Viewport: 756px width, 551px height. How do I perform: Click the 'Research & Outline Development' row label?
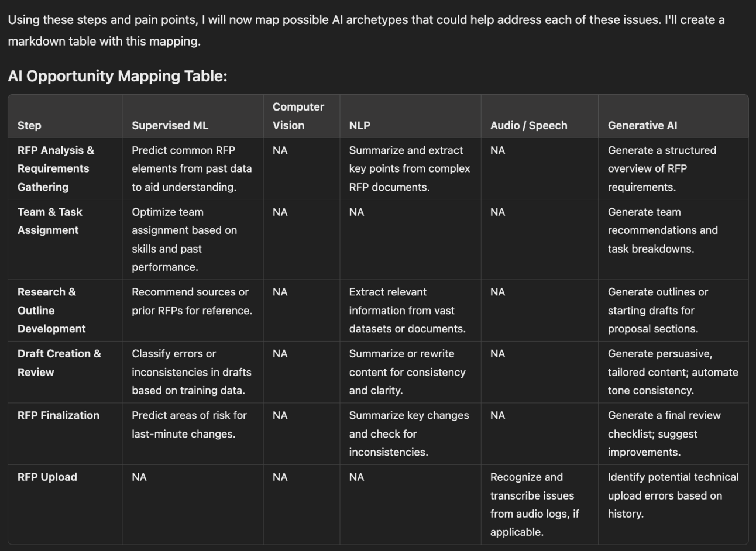(51, 310)
